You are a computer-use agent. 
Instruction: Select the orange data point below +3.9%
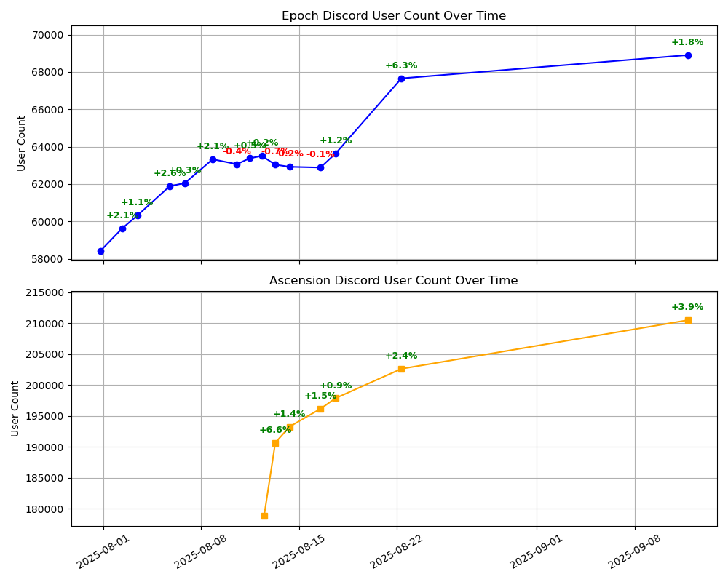click(x=688, y=320)
